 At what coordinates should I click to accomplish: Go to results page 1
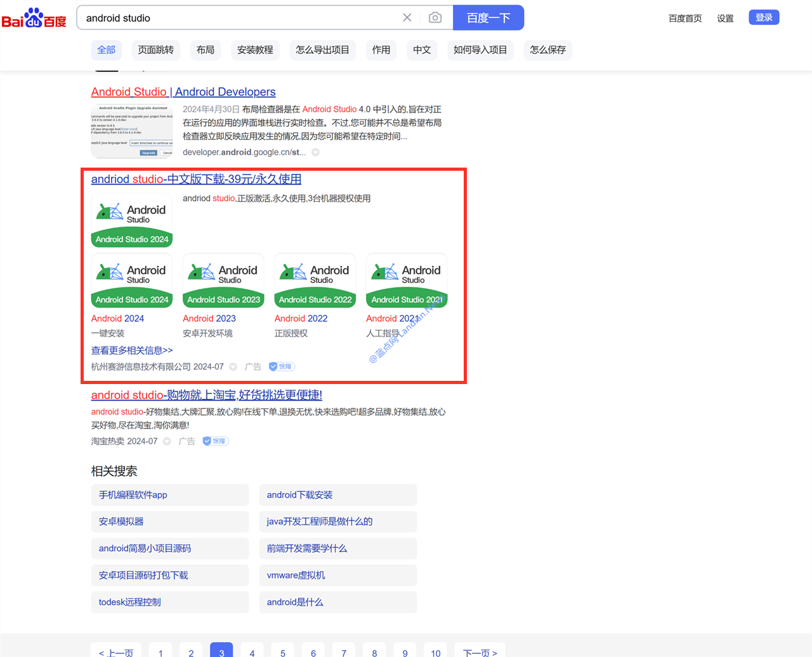coord(160,650)
